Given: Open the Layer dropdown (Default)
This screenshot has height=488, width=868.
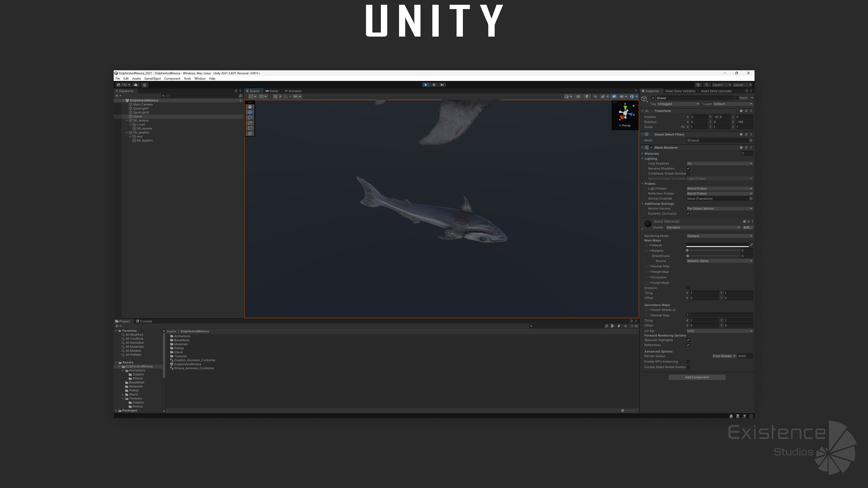Looking at the screenshot, I should [733, 104].
